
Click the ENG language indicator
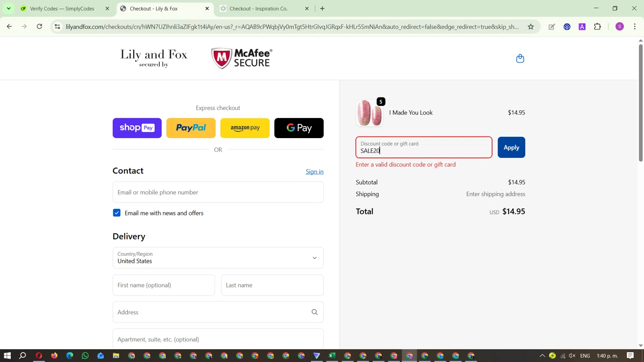[x=585, y=356]
